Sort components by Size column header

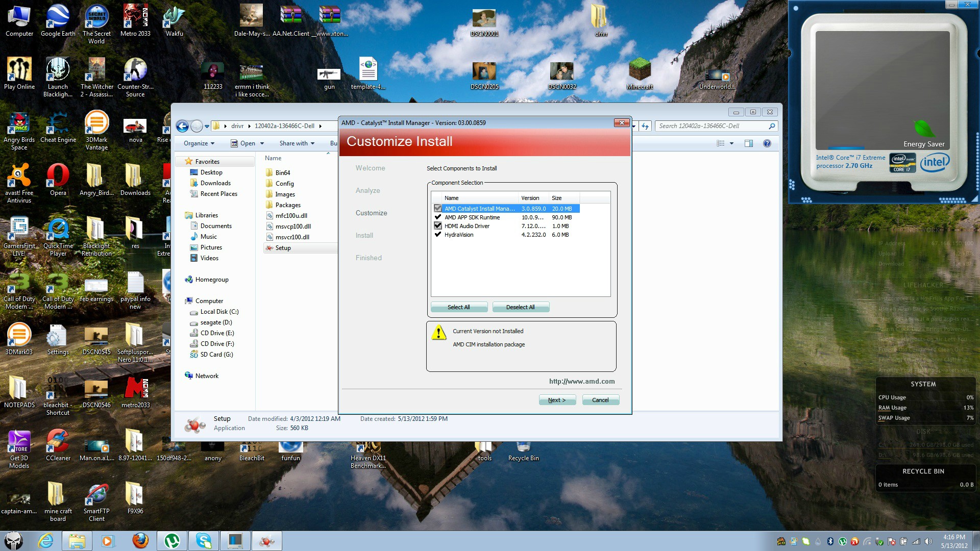pyautogui.click(x=564, y=198)
